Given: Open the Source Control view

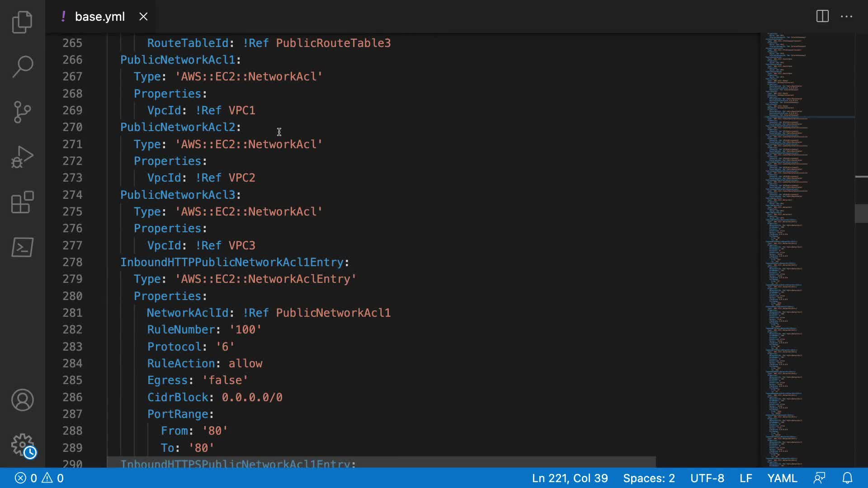Looking at the screenshot, I should [x=22, y=112].
